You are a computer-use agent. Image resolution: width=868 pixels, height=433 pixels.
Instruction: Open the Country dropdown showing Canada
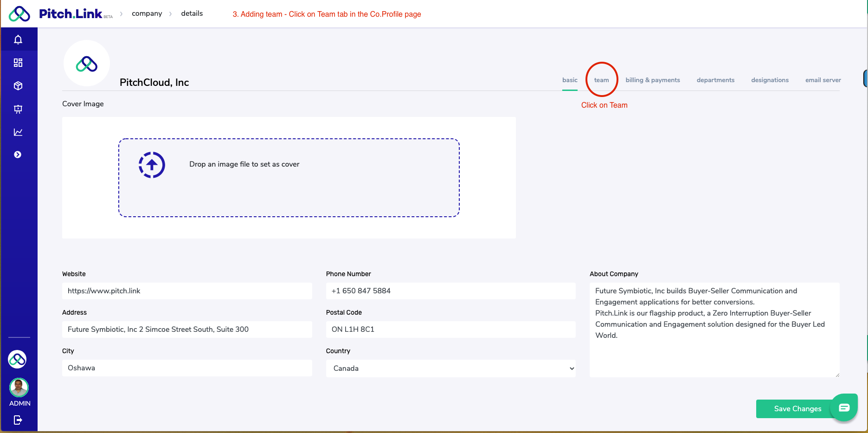click(x=451, y=368)
